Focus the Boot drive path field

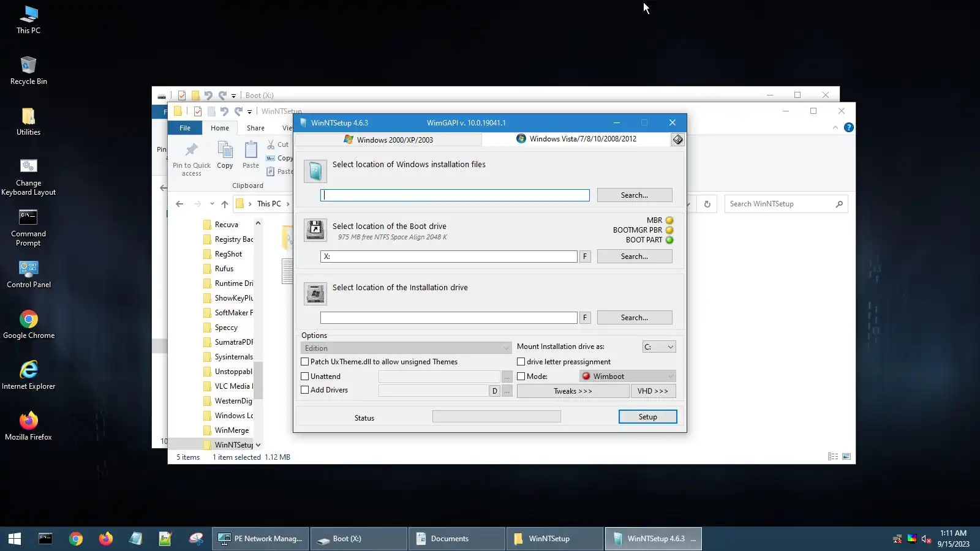(449, 257)
